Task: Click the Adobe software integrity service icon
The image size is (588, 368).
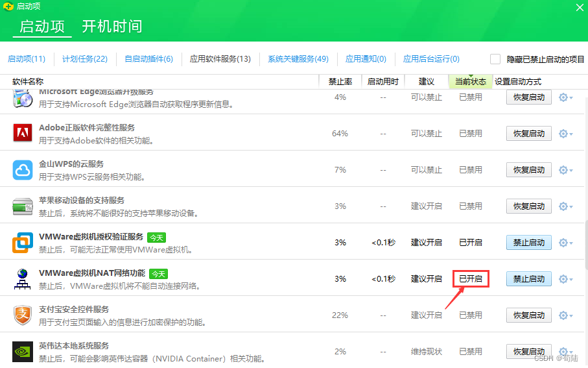Action: [x=23, y=133]
